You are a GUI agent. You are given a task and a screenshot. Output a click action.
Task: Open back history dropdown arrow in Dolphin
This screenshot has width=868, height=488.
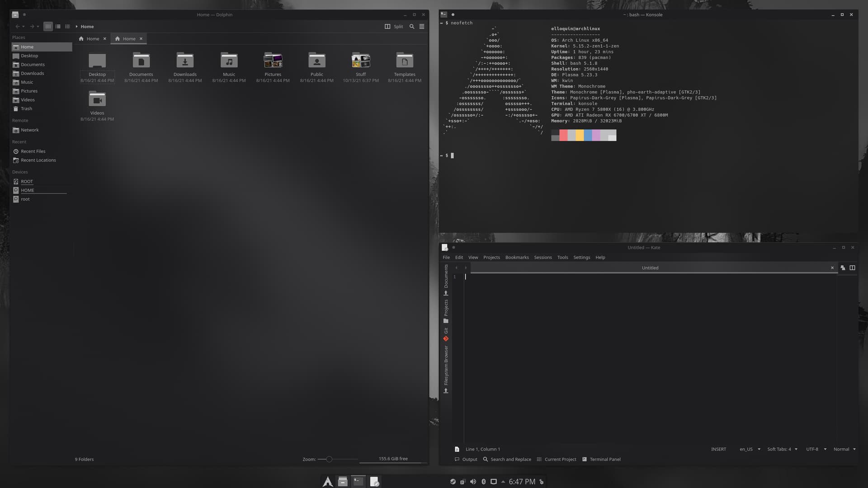tap(24, 27)
